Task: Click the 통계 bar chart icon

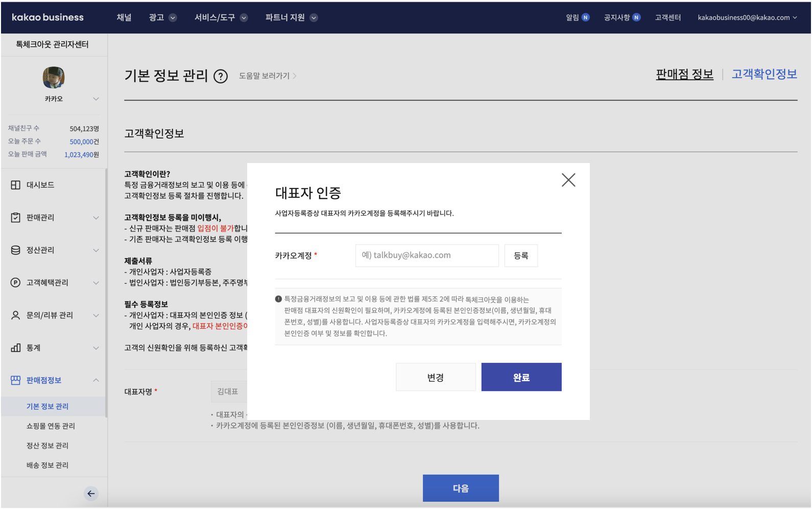Action: point(16,348)
